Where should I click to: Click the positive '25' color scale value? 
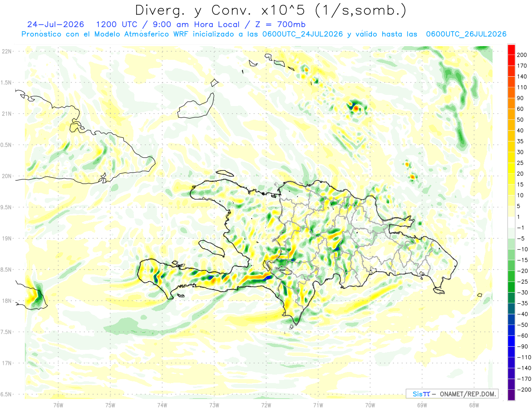[x=520, y=163]
